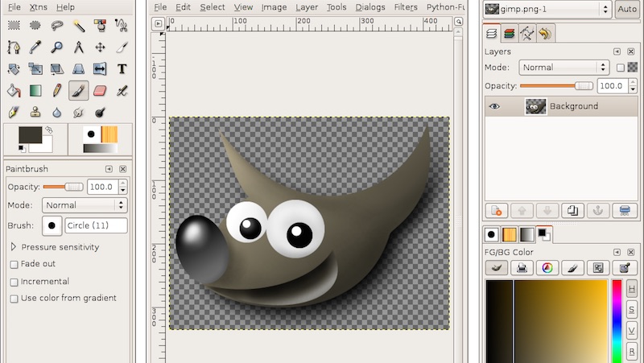Select the Ink tool

pos(14,112)
